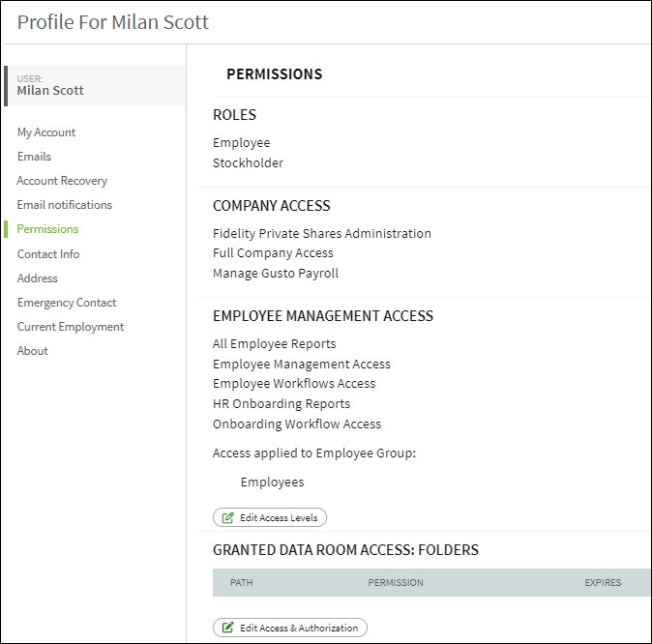The height and width of the screenshot is (644, 652).
Task: Sort by EXPIRES column header
Action: point(603,582)
